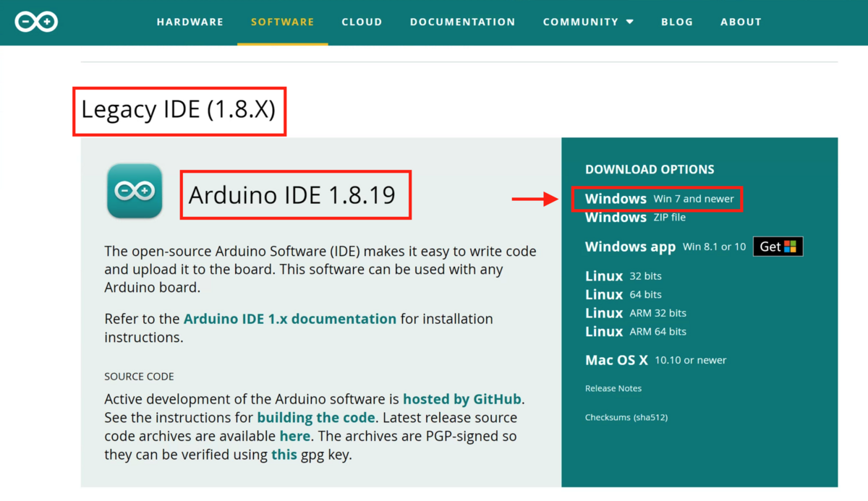Open the About page
Image resolution: width=868 pixels, height=501 pixels.
[x=741, y=22]
